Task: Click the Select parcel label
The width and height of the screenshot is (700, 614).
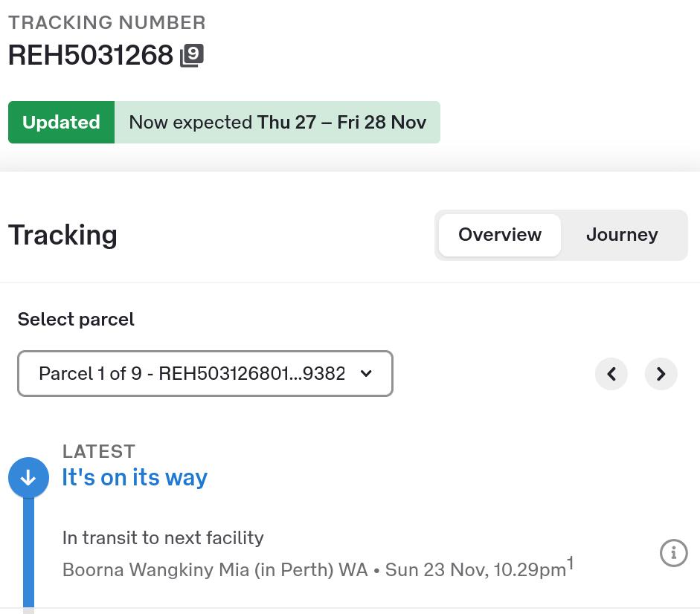Action: click(x=76, y=319)
